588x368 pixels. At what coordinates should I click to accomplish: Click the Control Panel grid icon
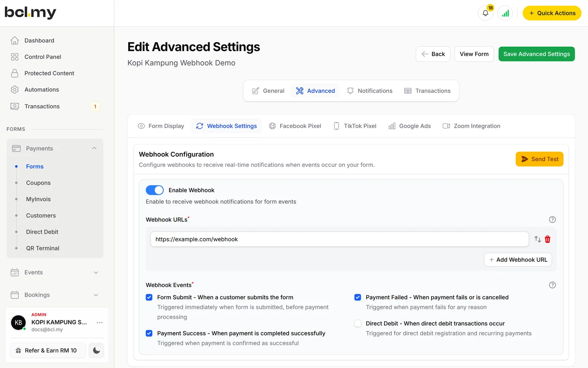click(15, 57)
